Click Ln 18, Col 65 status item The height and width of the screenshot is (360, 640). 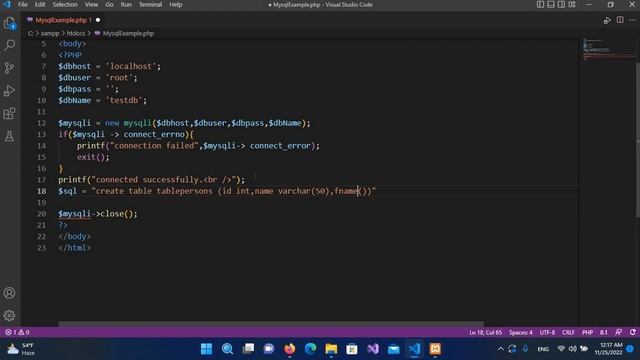[x=485, y=332]
